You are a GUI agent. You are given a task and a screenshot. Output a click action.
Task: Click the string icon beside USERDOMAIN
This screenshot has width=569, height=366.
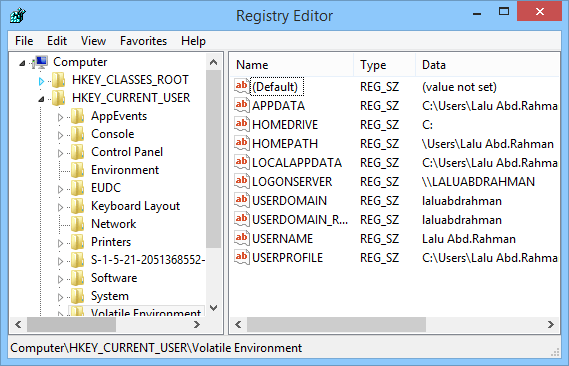click(242, 200)
